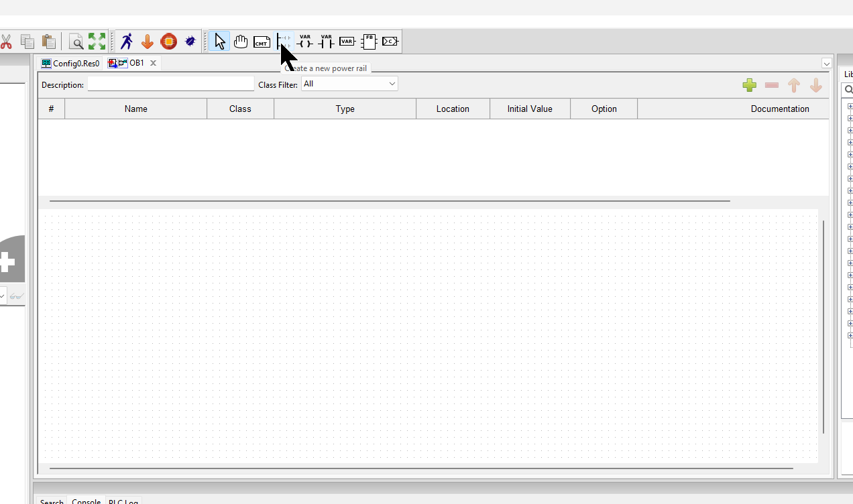Open the Class Filter dropdown
The image size is (853, 504).
point(349,84)
